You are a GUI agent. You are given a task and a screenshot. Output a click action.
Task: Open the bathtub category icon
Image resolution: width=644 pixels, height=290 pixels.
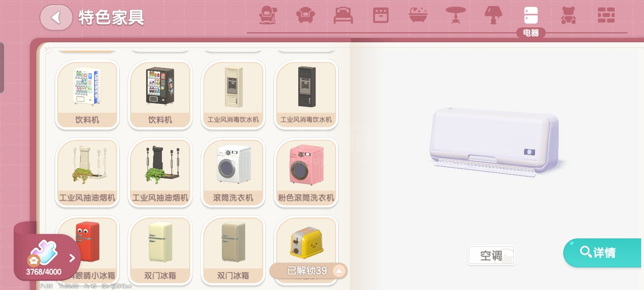418,15
